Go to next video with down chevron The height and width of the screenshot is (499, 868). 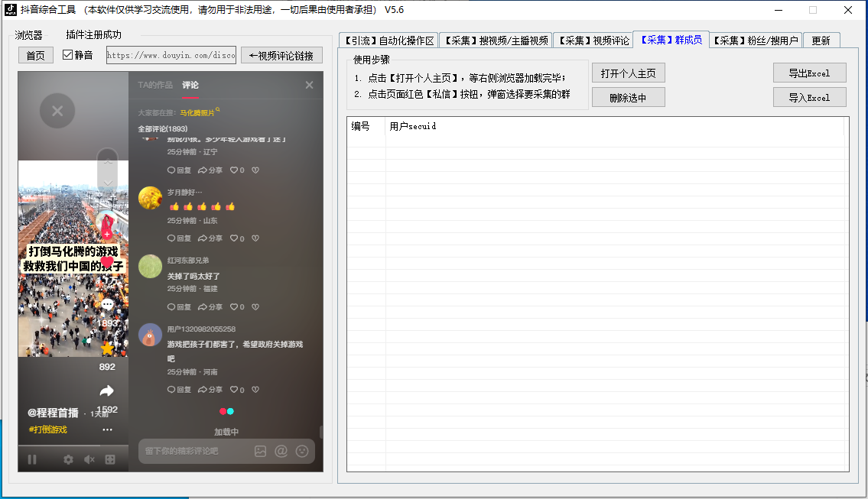(107, 183)
